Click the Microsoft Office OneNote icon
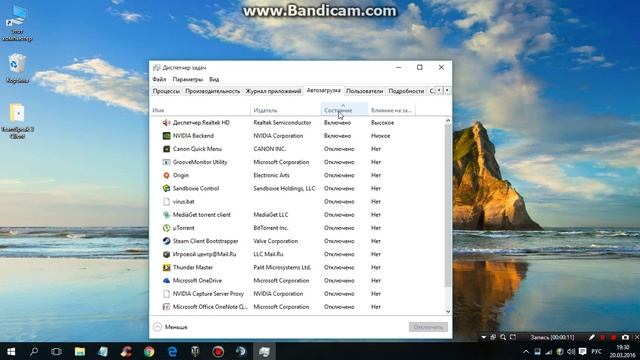 click(166, 307)
